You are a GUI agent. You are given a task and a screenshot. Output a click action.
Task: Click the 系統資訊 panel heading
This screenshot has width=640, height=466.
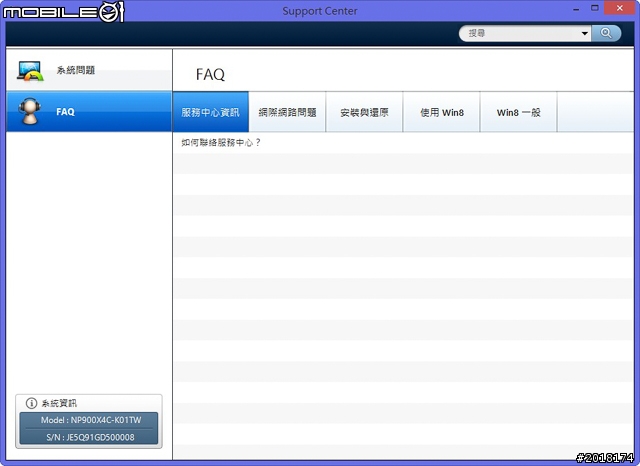[59, 403]
